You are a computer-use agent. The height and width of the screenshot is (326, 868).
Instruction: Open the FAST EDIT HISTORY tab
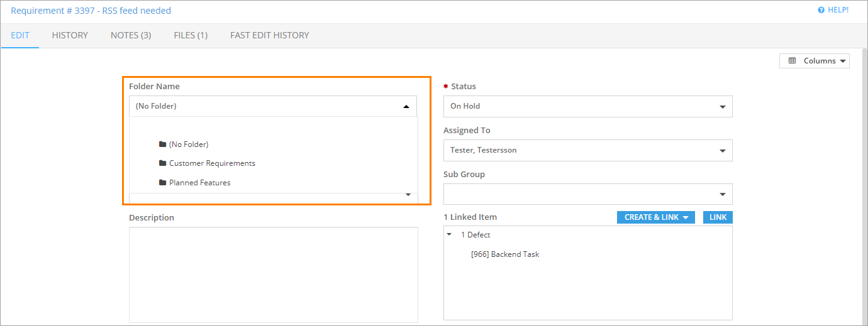tap(269, 36)
